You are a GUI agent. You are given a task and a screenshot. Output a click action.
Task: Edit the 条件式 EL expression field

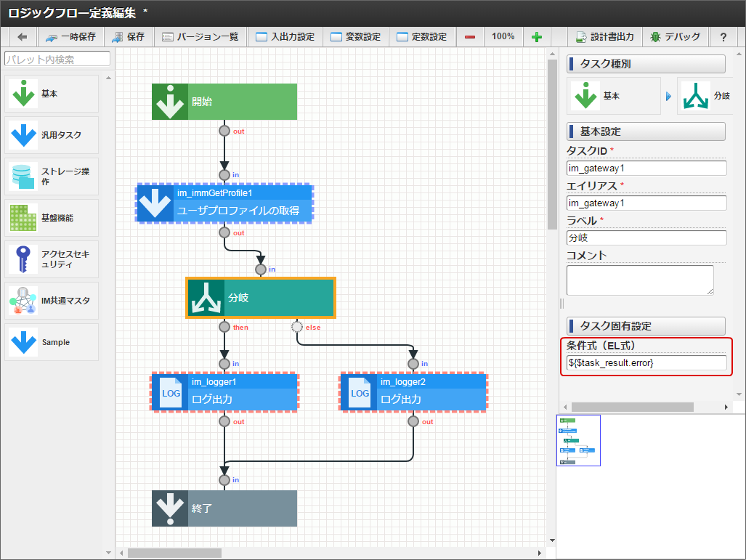pos(646,362)
